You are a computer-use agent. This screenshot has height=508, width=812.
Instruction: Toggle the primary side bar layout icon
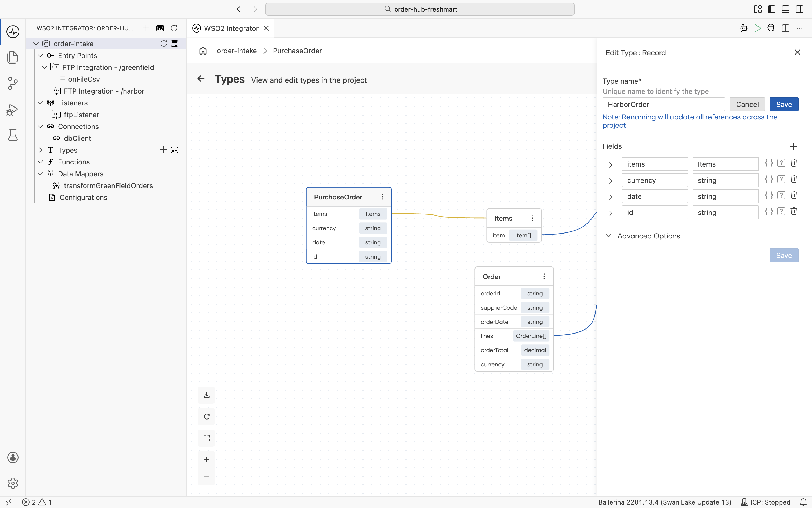[x=771, y=9]
